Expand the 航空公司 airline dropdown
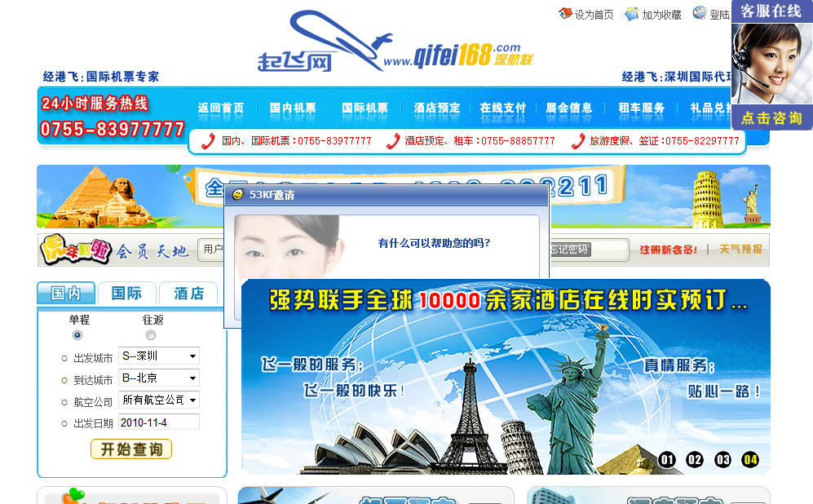Screen dimensions: 813x504 192,400
